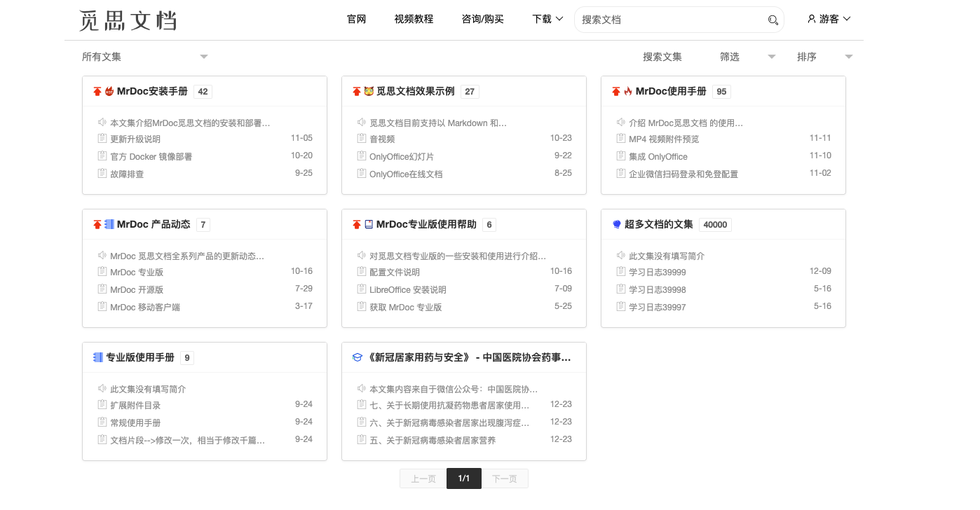
Task: Open the OnlyOffice在线文档 document
Action: point(406,174)
